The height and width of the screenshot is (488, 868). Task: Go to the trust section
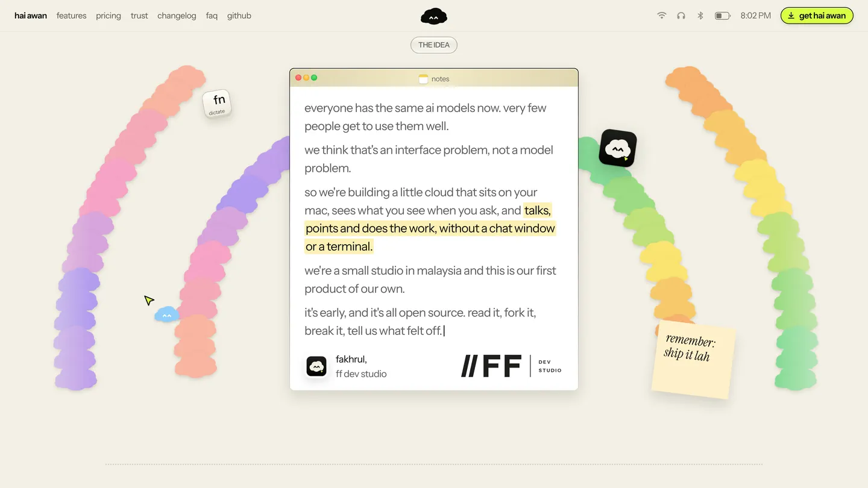point(139,16)
